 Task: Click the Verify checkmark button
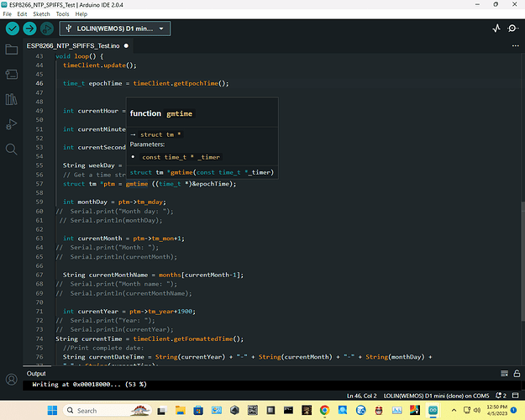13,29
